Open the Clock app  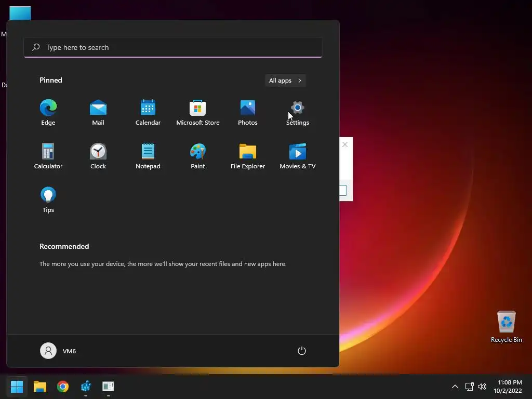[x=98, y=156]
